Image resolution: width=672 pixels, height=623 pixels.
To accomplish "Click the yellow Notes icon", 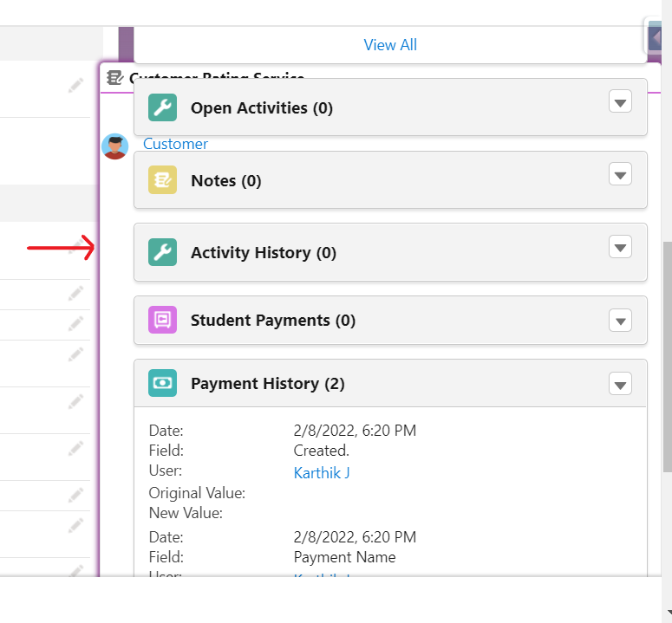I will pyautogui.click(x=162, y=180).
